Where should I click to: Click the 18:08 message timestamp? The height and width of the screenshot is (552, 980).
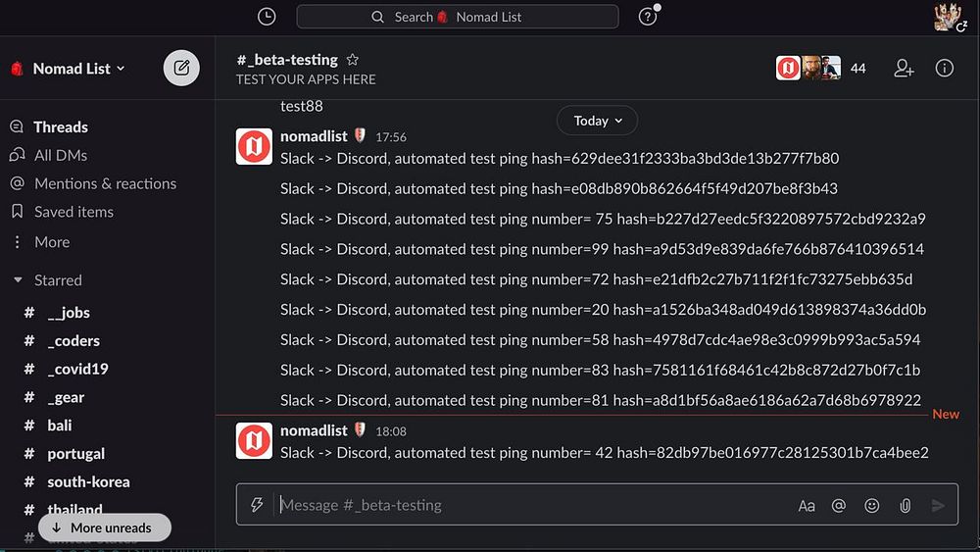pos(391,431)
